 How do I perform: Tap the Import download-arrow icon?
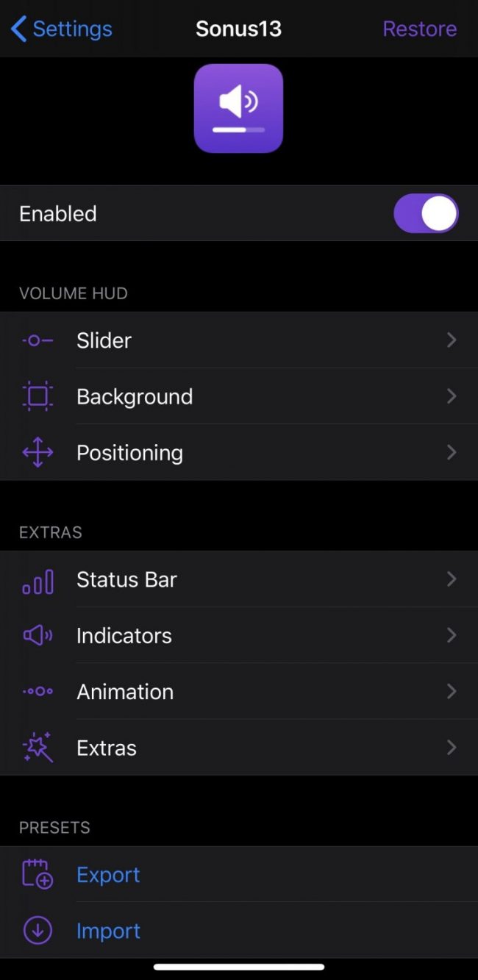pyautogui.click(x=38, y=931)
